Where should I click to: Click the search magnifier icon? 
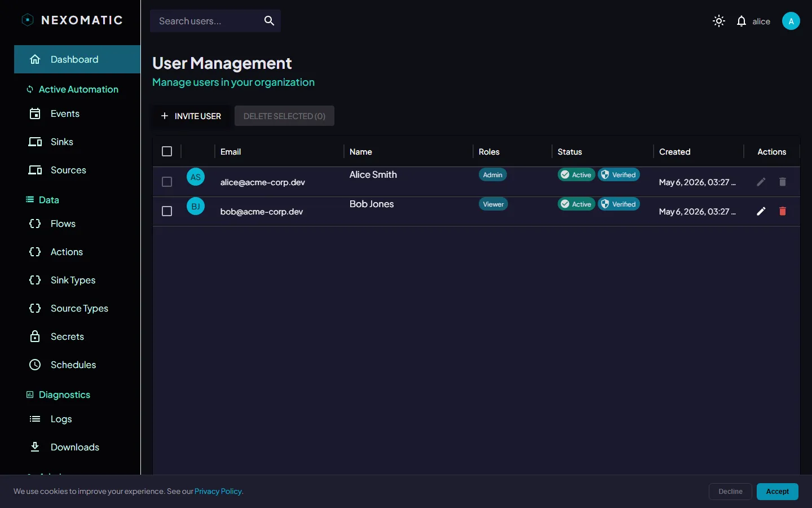coord(269,21)
